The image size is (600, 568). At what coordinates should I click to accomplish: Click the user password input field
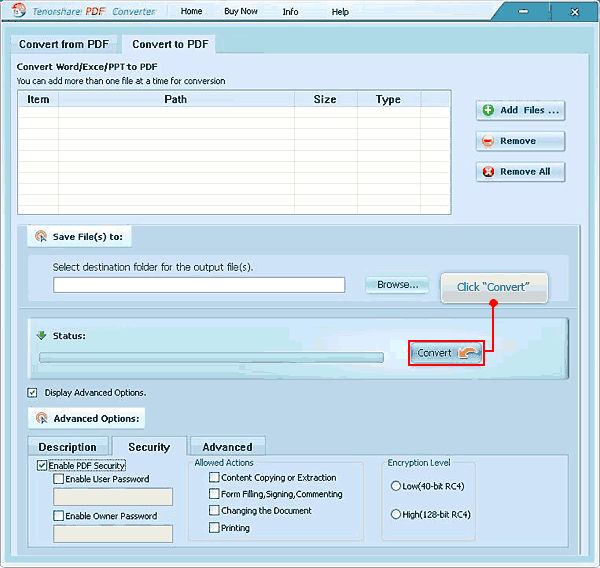[x=113, y=497]
